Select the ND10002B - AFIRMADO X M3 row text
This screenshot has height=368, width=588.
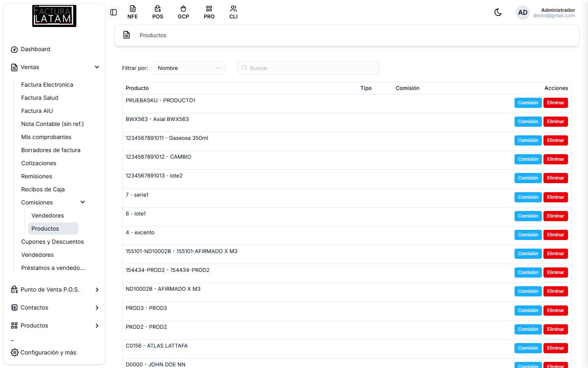[163, 289]
